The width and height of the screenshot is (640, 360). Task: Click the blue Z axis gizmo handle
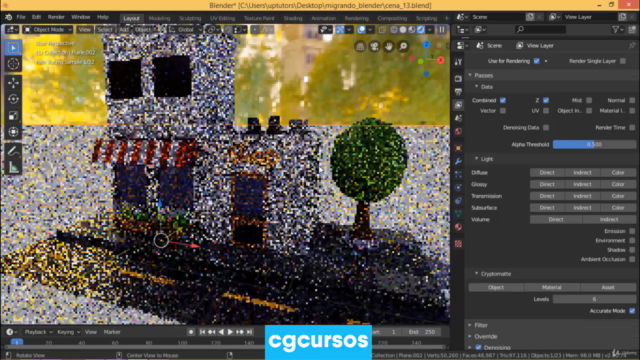pyautogui.click(x=427, y=44)
